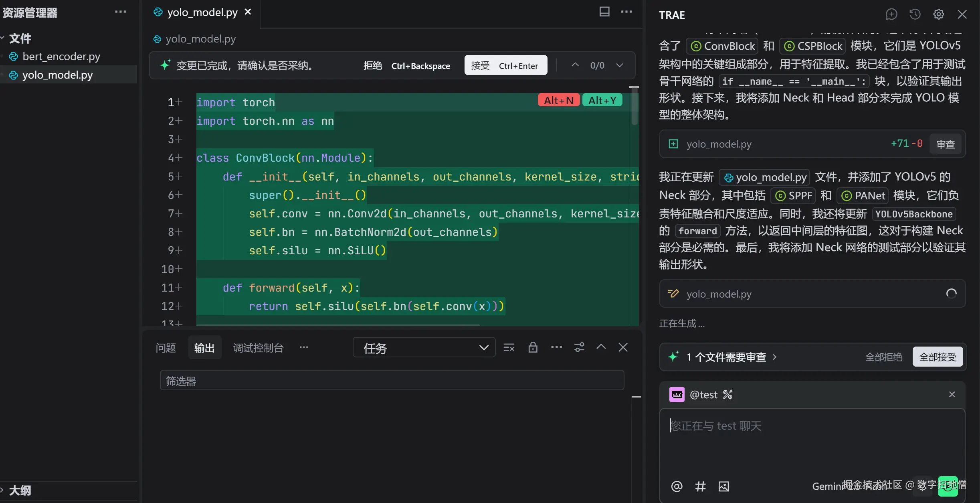Viewport: 980px width, 503px height.
Task: Click the # context icon in chat input
Action: pyautogui.click(x=700, y=487)
